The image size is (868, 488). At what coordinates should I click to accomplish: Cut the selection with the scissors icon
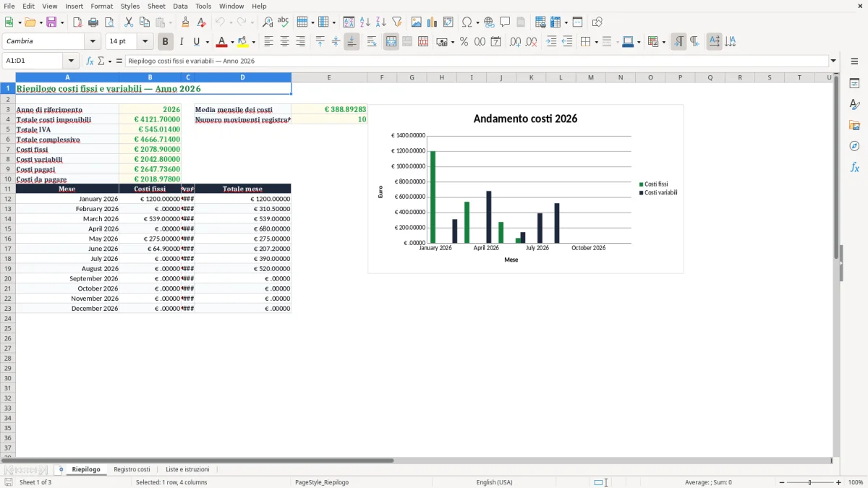tap(129, 22)
